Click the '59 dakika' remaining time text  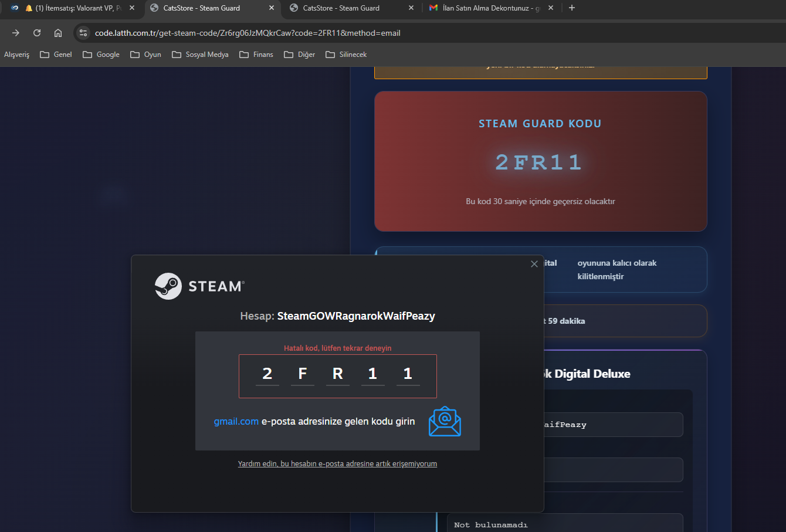coord(567,321)
